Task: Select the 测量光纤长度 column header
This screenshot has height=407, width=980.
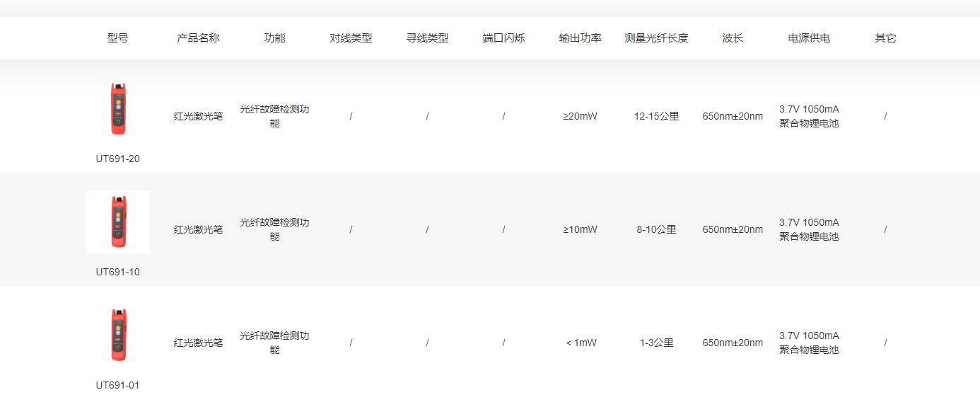Action: pyautogui.click(x=656, y=38)
